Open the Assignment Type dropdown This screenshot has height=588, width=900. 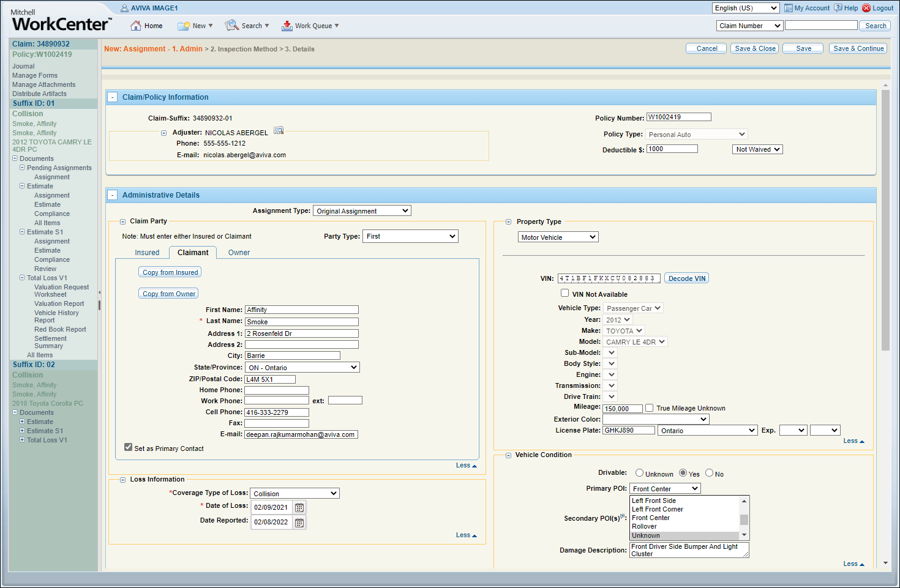(x=362, y=211)
